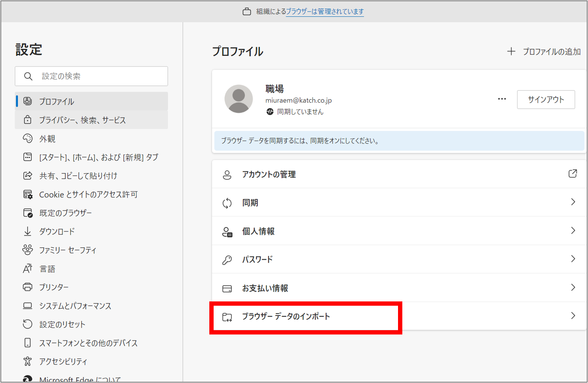Click the profile avatar picture
The width and height of the screenshot is (588, 383).
click(x=239, y=99)
